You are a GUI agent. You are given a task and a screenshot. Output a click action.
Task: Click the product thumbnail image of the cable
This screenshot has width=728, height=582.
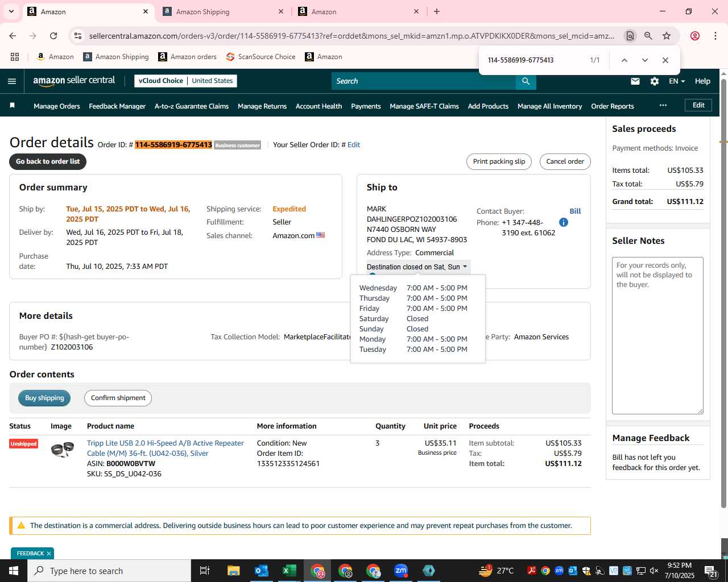62,450
